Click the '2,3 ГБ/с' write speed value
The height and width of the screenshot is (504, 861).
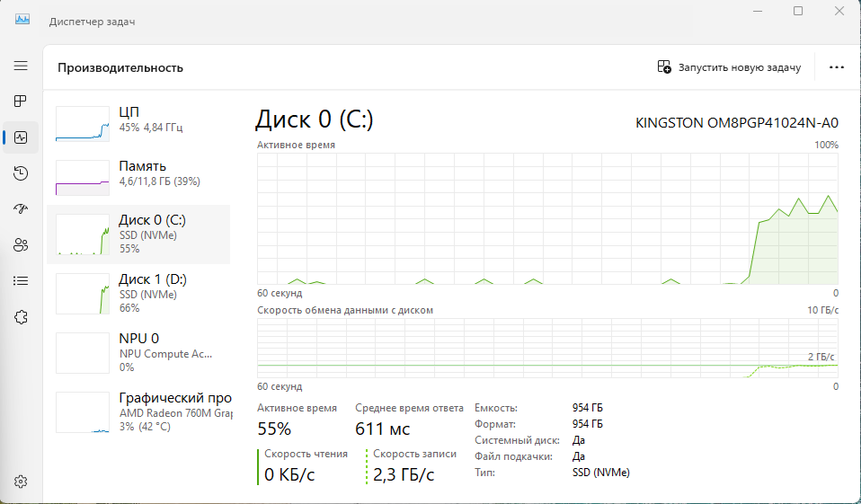(404, 474)
